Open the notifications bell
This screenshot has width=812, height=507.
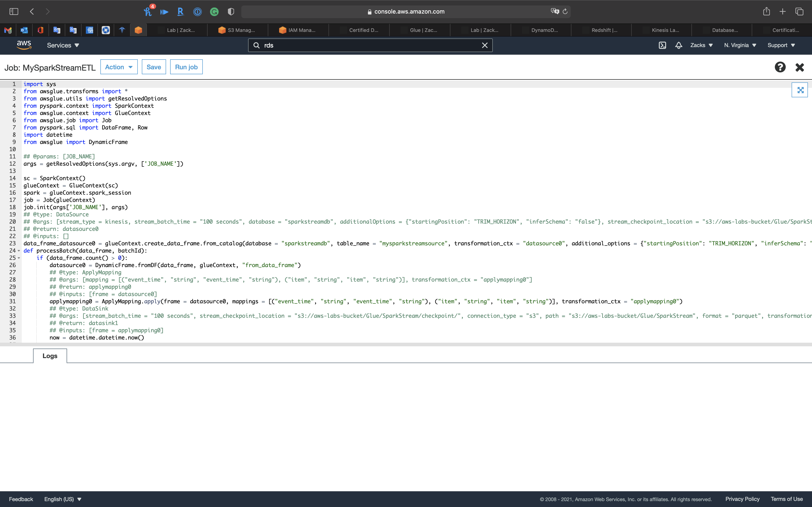(x=679, y=45)
